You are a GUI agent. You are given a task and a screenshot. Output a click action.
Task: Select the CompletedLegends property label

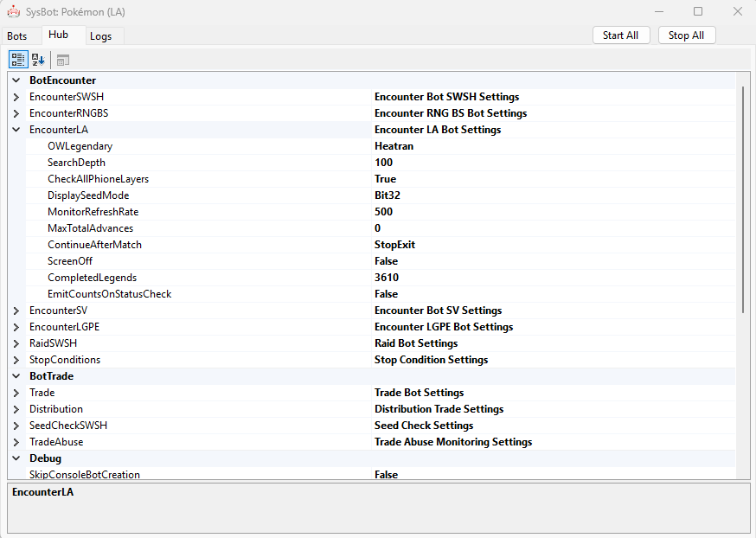click(92, 277)
